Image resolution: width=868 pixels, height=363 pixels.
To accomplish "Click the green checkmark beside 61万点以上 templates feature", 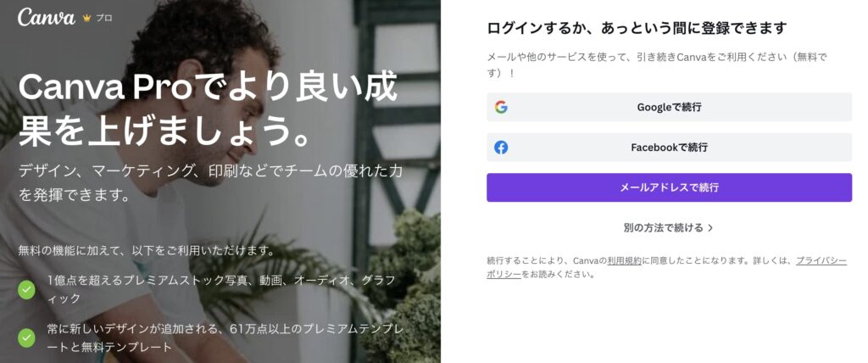I will (26, 338).
